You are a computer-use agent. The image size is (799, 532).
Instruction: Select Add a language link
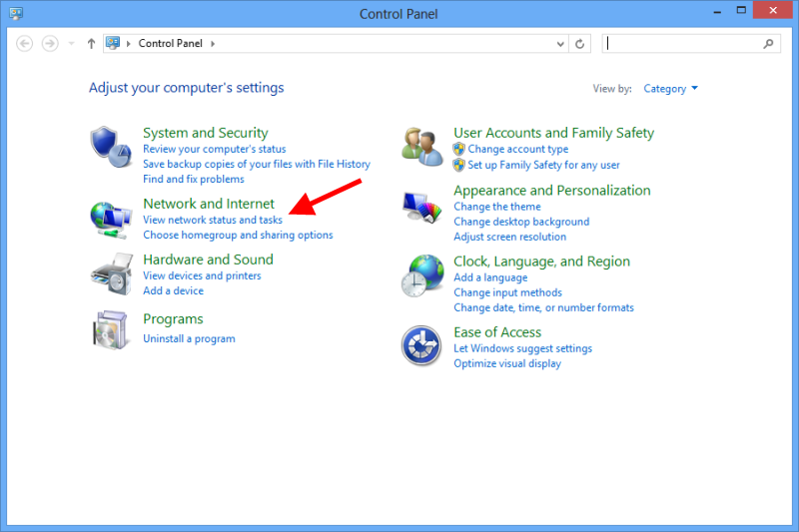490,277
